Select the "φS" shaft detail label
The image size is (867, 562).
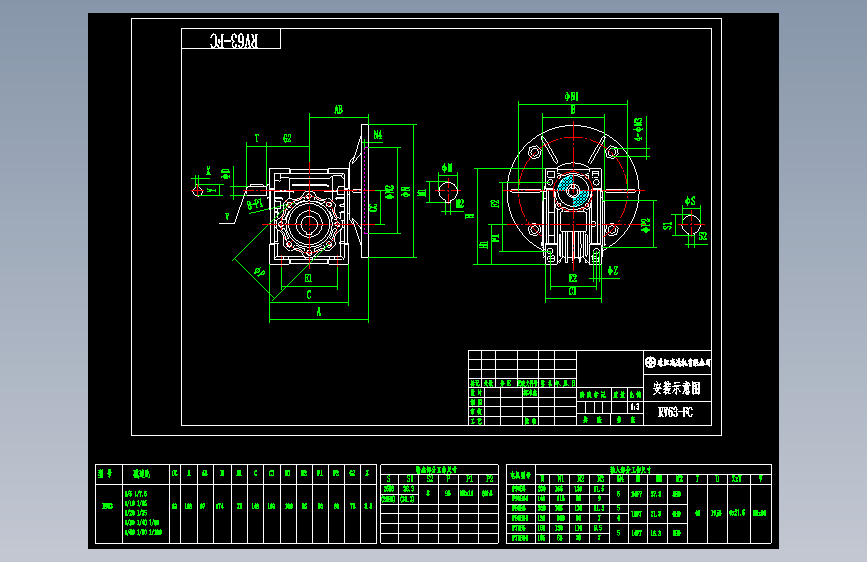(x=690, y=201)
